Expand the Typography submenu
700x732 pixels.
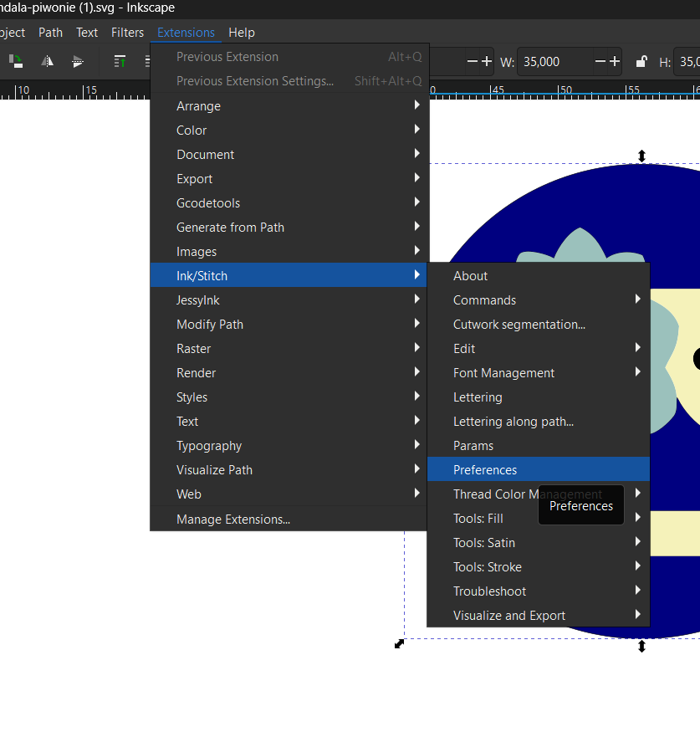pyautogui.click(x=289, y=446)
